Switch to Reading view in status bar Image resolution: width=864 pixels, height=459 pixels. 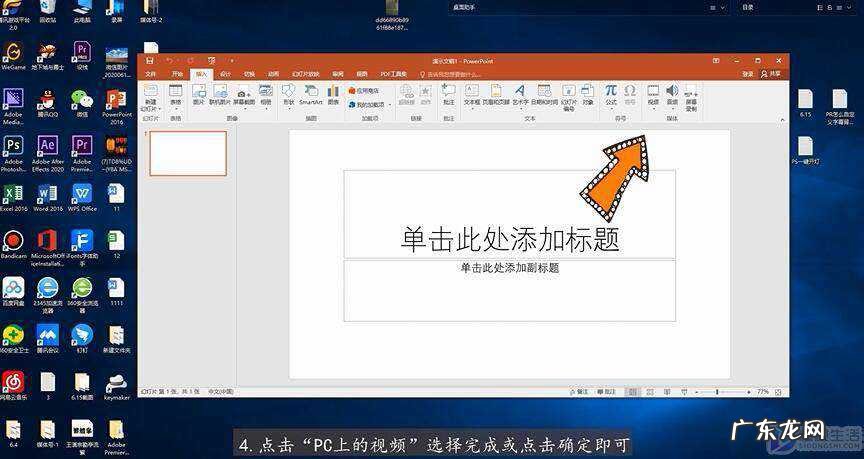click(x=667, y=392)
